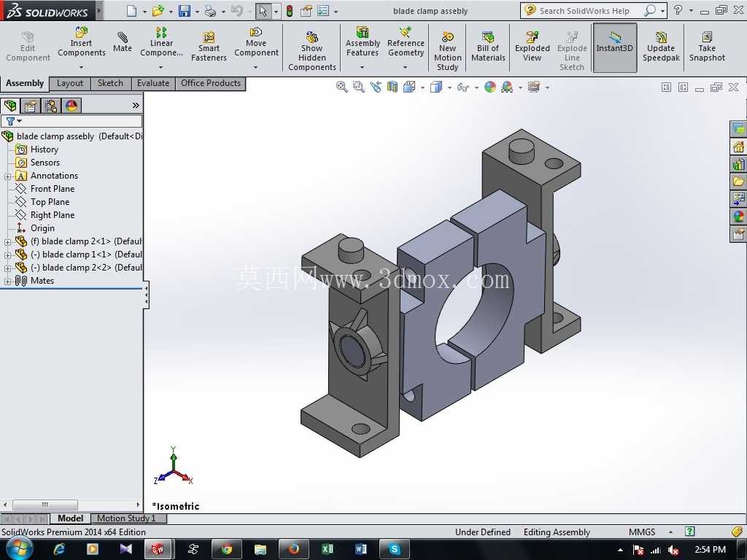Click Show Hidden Components
The height and width of the screenshot is (560, 747).
tap(312, 52)
